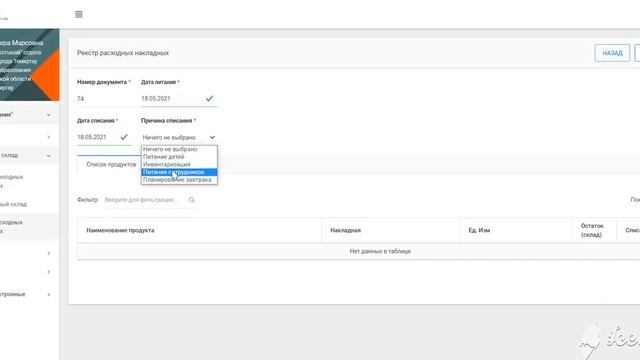Choose "Планирование завтрака" option
640x360 pixels.
point(179,180)
